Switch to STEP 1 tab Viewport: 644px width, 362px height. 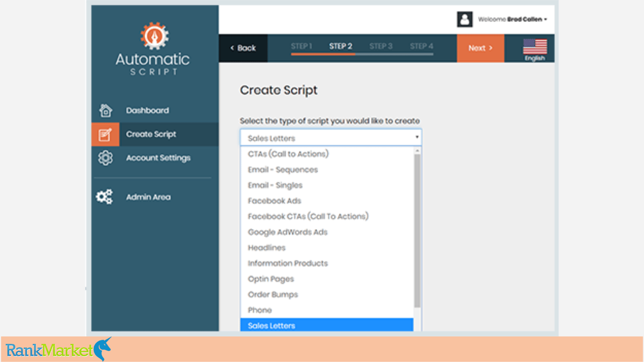(x=302, y=46)
